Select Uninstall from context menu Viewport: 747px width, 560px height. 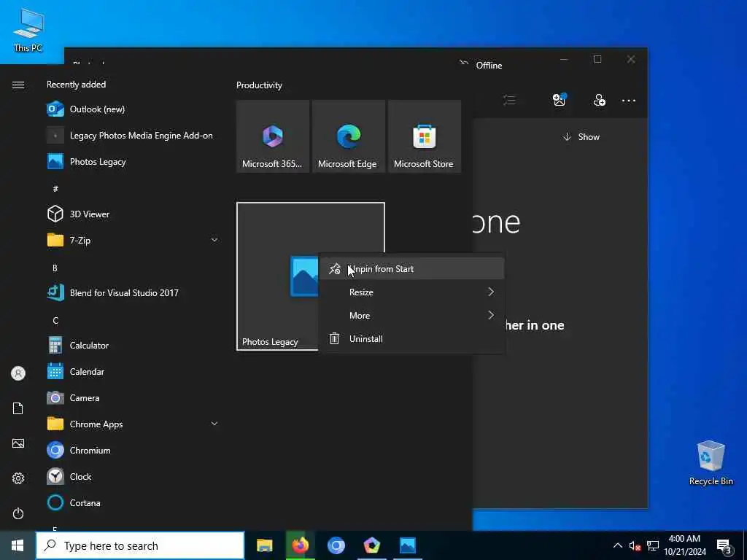pos(411,338)
